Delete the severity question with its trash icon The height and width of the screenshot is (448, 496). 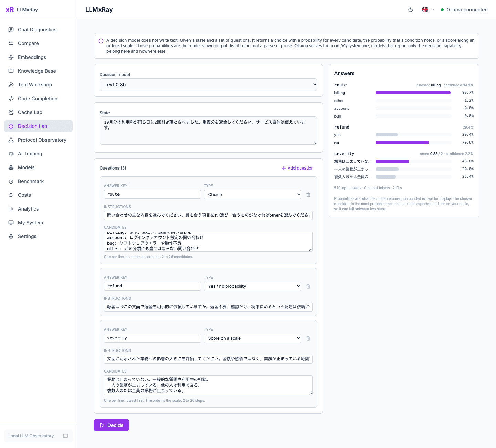tap(308, 338)
